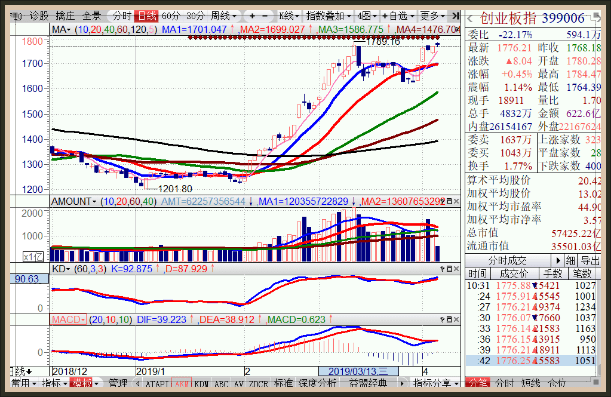Select the 60分 period button
Image resolution: width=611 pixels, height=397 pixels.
(x=171, y=16)
